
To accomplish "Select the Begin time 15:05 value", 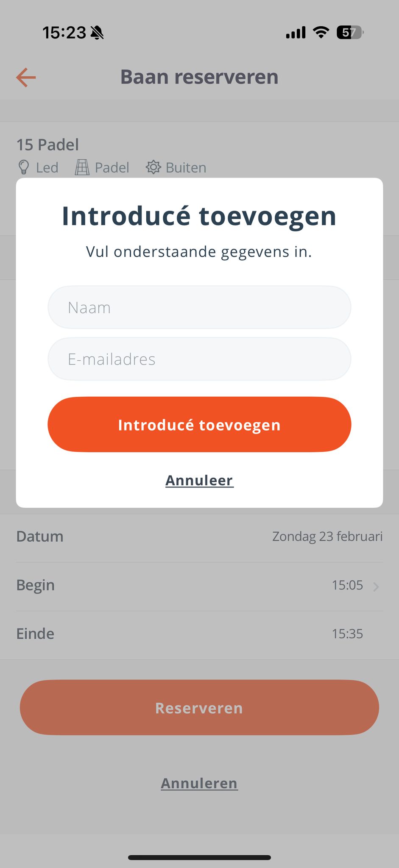I will click(347, 585).
